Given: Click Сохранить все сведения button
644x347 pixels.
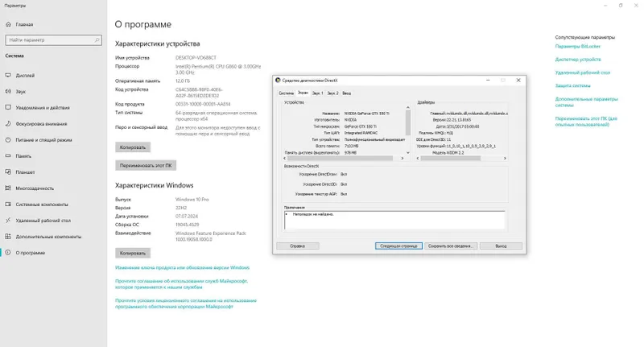Looking at the screenshot, I should (x=451, y=246).
